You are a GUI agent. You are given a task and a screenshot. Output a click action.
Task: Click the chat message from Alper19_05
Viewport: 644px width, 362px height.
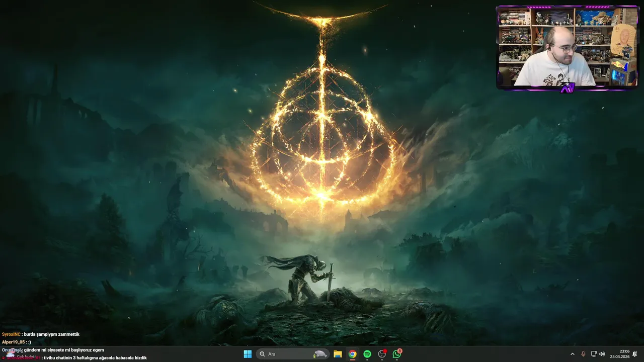coord(17,342)
